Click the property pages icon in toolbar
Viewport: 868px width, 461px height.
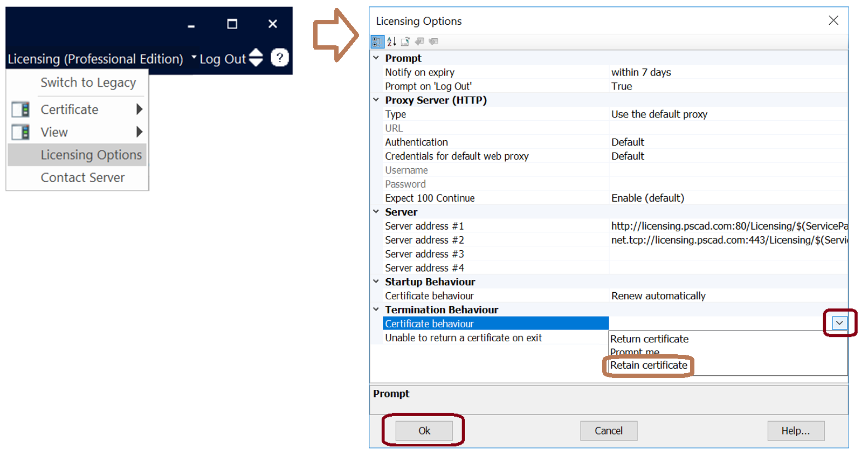(405, 42)
